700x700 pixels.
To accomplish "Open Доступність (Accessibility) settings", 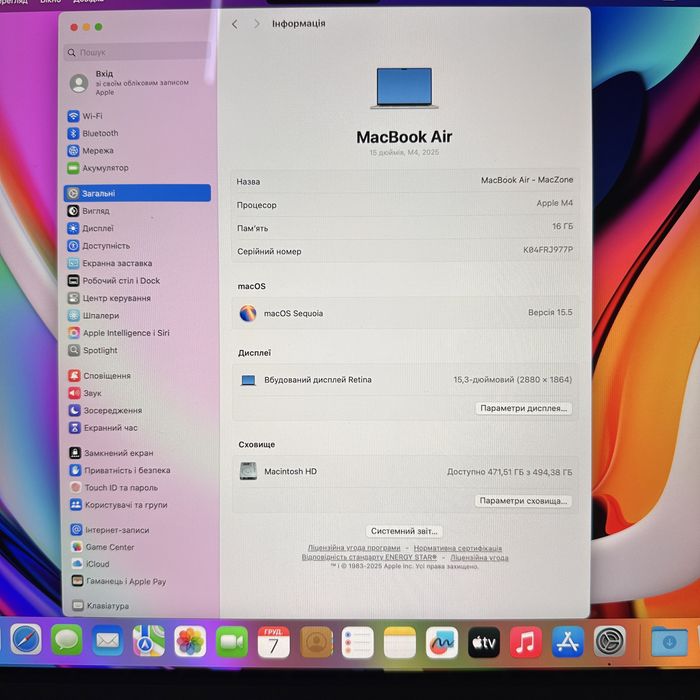I will [x=99, y=246].
